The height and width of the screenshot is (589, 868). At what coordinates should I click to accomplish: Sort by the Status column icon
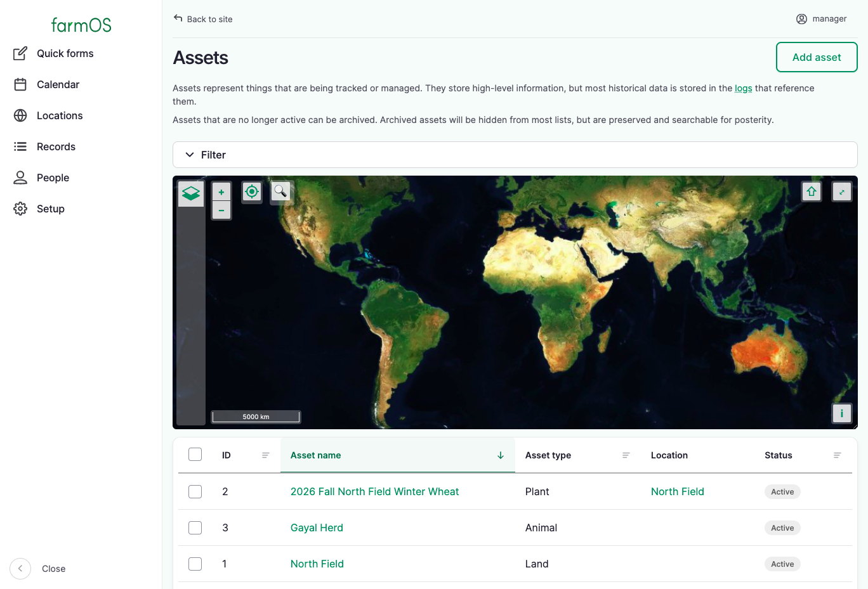pyautogui.click(x=838, y=455)
